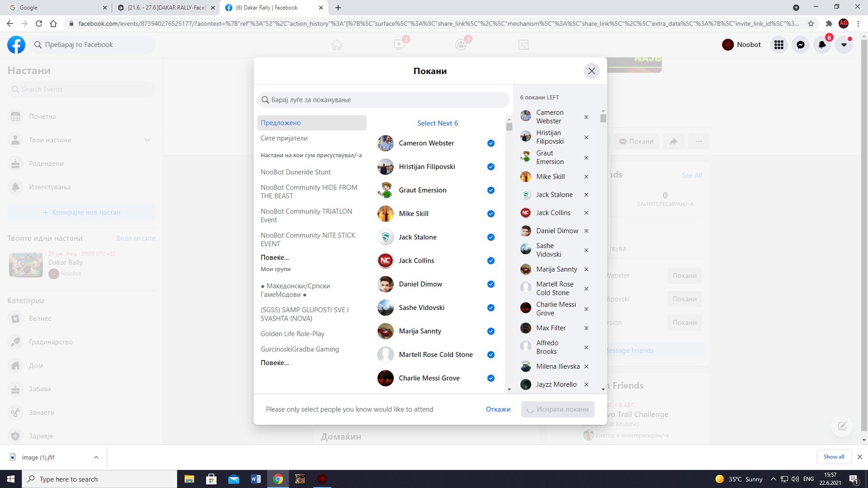868x488 pixels.
Task: Open Facebook Home feed icon
Action: click(337, 45)
